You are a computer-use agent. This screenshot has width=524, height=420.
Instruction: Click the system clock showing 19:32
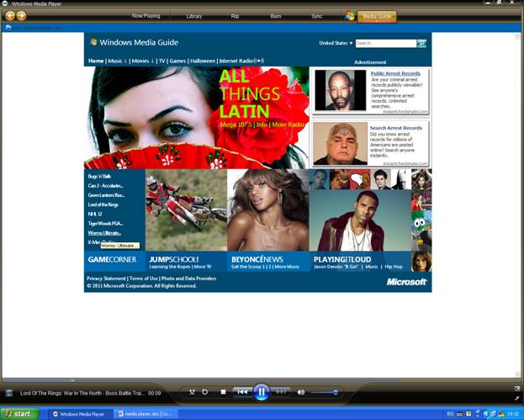[x=514, y=414]
